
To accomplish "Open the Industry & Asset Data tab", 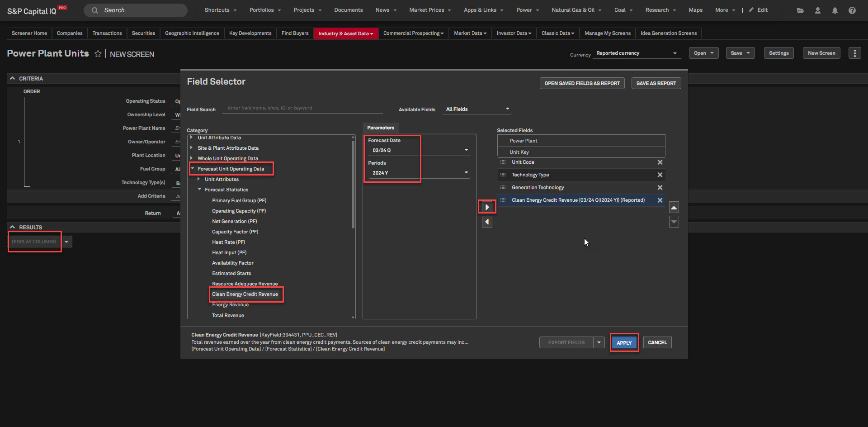I will coord(345,33).
